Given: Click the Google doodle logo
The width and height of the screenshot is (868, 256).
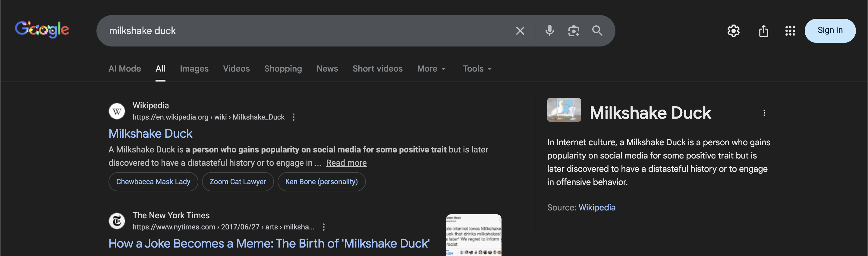Looking at the screenshot, I should click(42, 30).
